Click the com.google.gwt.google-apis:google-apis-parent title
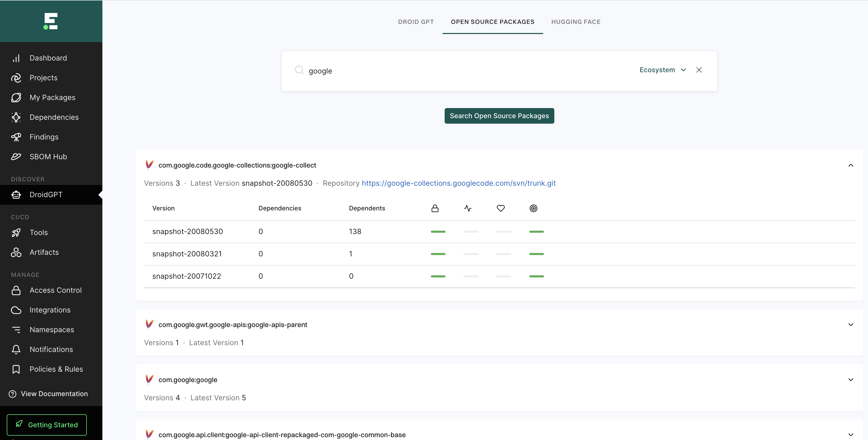868x440 pixels. (233, 325)
